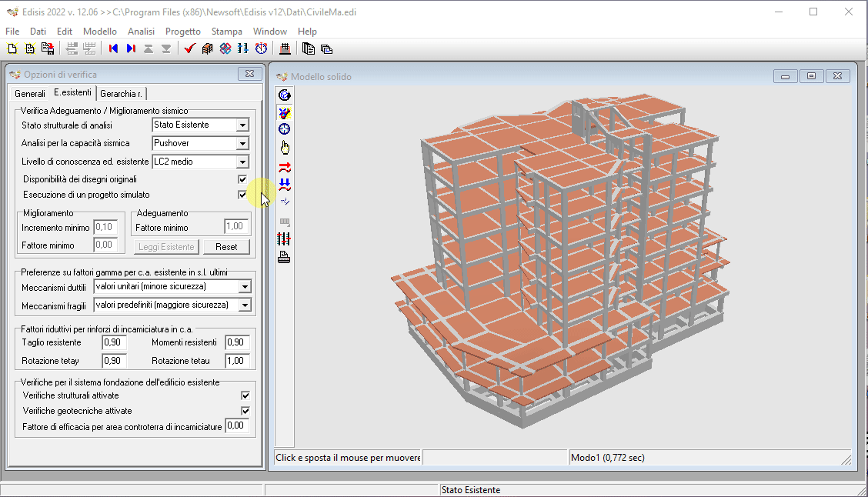Click the red checkmark verify icon in toolbar
This screenshot has width=868, height=497.
click(189, 48)
